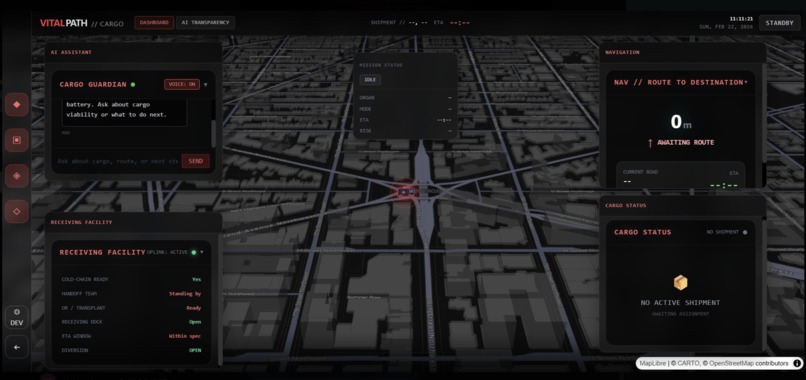Click the Mission Status ETA value
Viewport: 806px width, 380px height.
(444, 120)
